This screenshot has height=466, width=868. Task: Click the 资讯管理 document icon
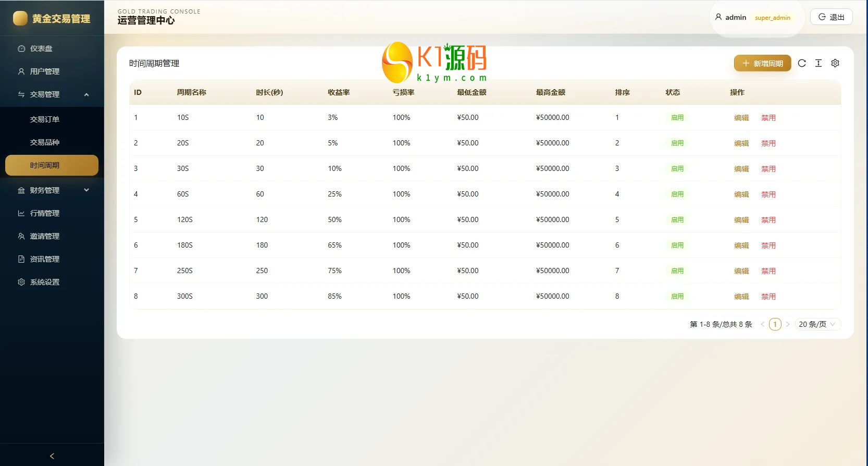pyautogui.click(x=21, y=259)
